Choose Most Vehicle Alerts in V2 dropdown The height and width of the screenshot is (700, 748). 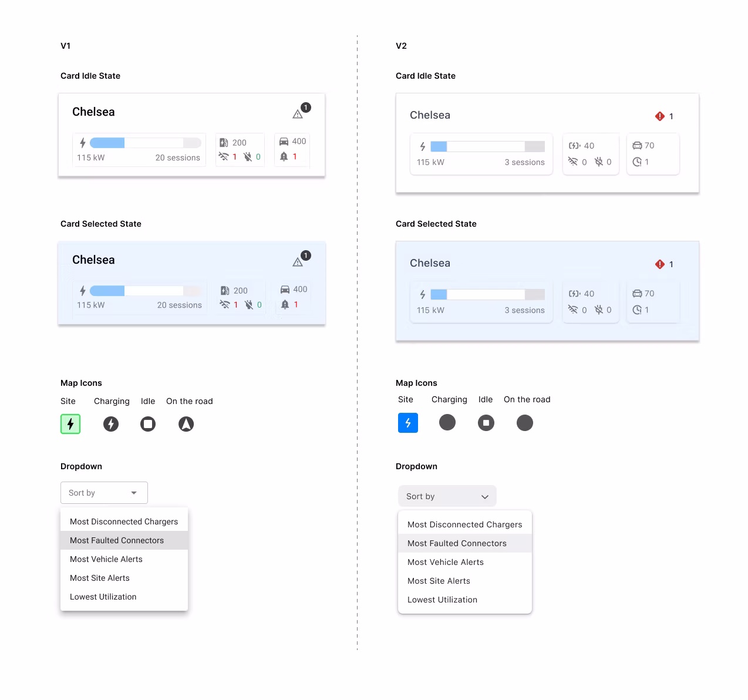pos(465,562)
